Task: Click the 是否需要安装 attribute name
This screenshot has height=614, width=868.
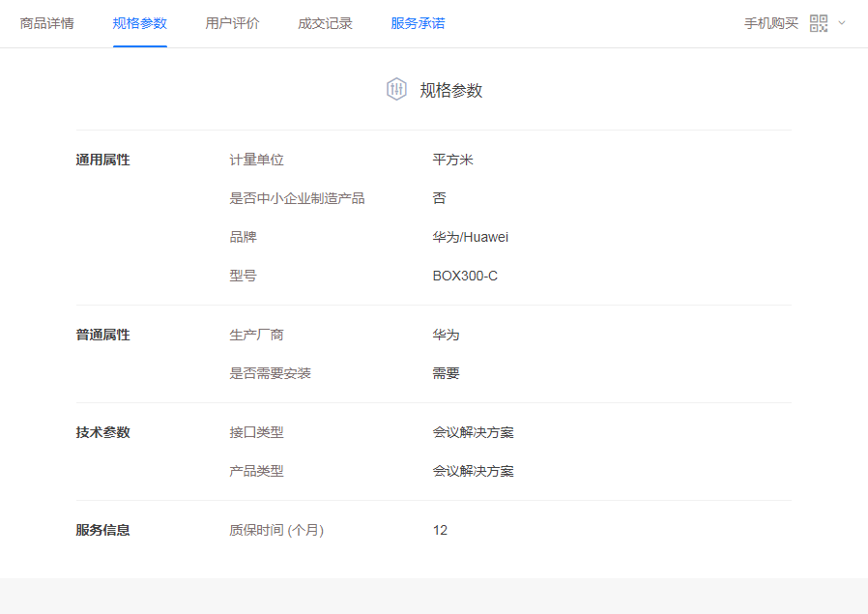Action: (x=270, y=373)
